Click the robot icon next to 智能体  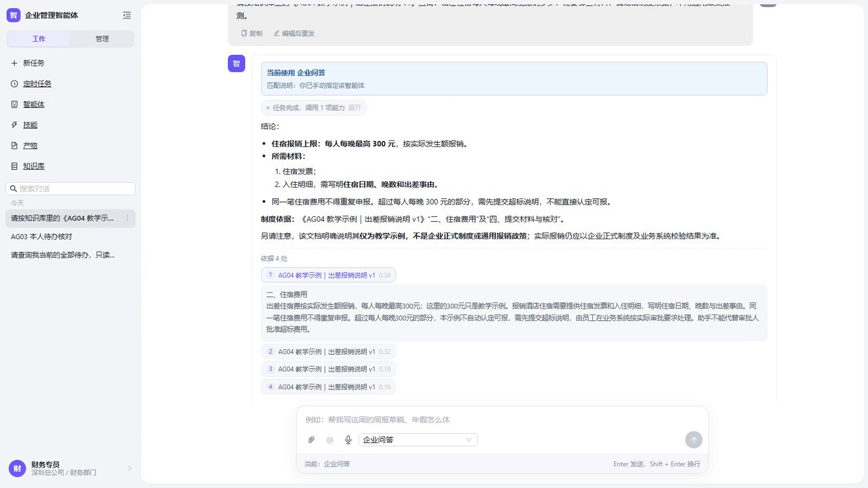point(14,104)
